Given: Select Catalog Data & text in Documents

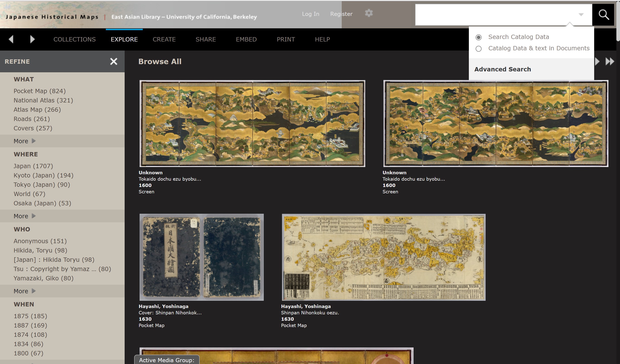Looking at the screenshot, I should 479,49.
